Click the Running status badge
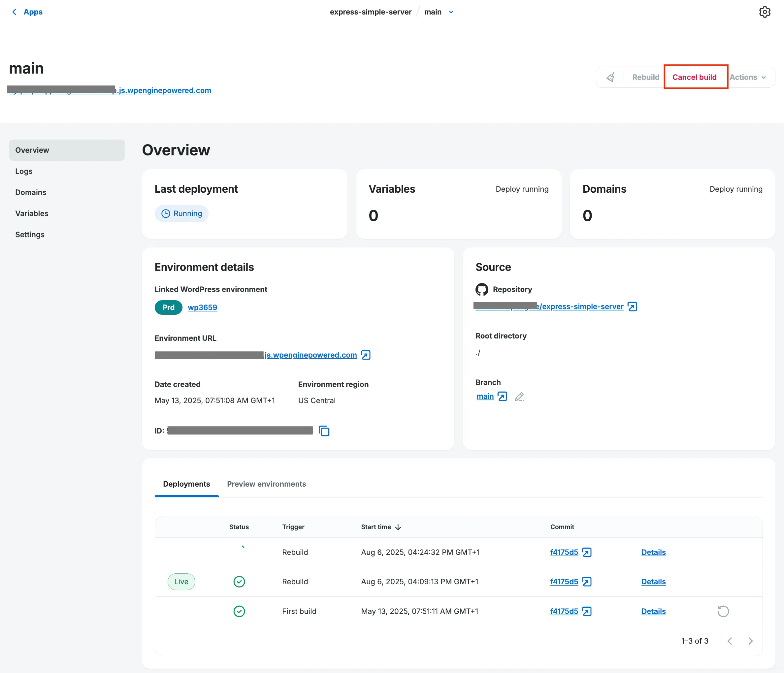 (x=181, y=213)
